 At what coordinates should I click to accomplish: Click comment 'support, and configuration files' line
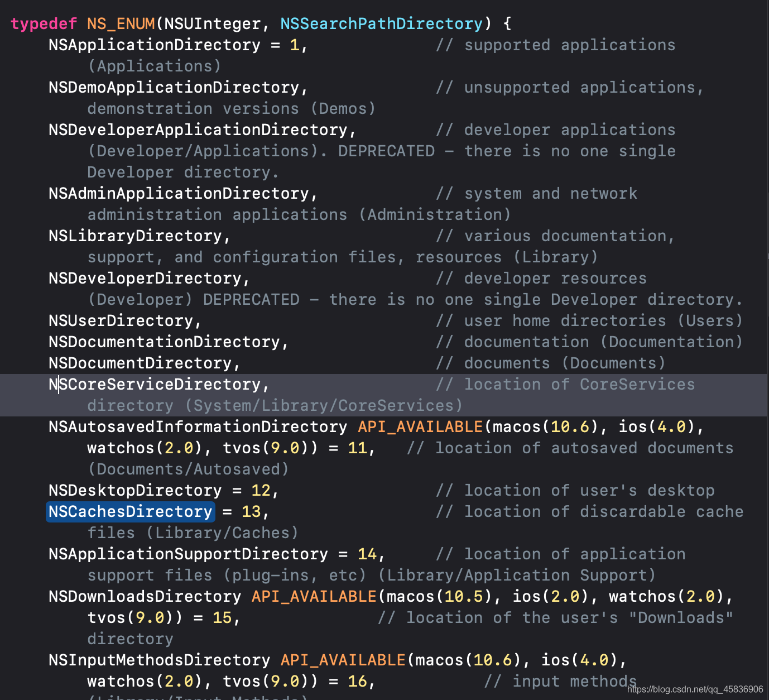[x=343, y=257]
